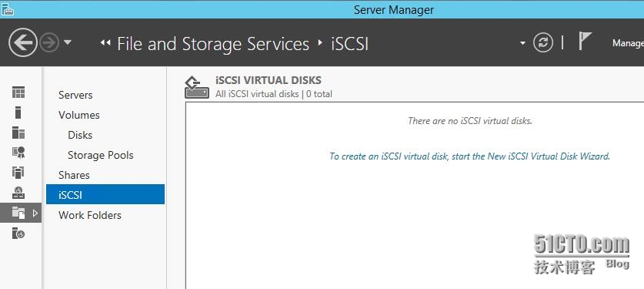The image size is (644, 289).
Task: Select the Dashboard icon in sidebar
Action: (18, 92)
